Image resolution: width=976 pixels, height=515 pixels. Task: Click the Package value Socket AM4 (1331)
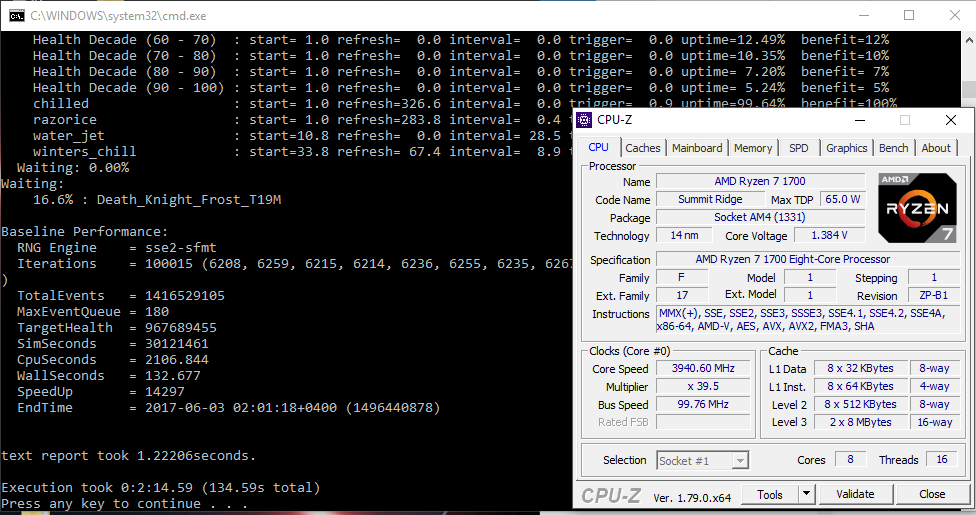coord(760,217)
